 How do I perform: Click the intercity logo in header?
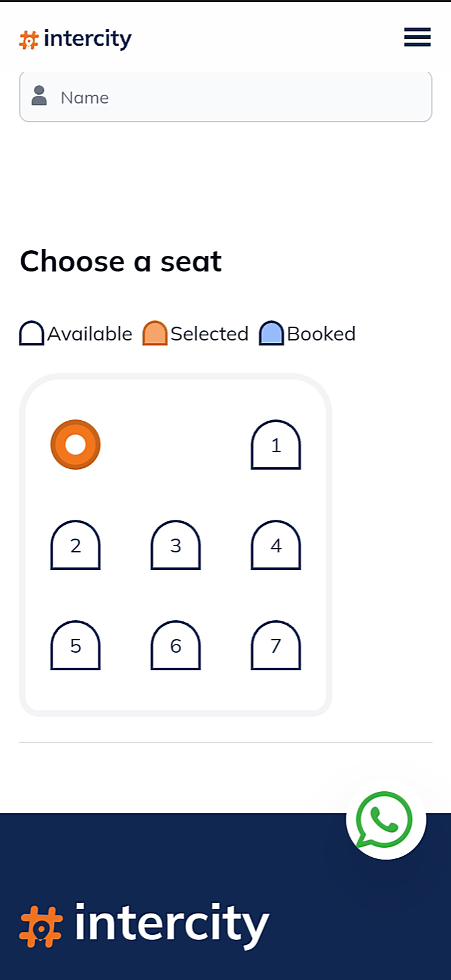(x=76, y=39)
